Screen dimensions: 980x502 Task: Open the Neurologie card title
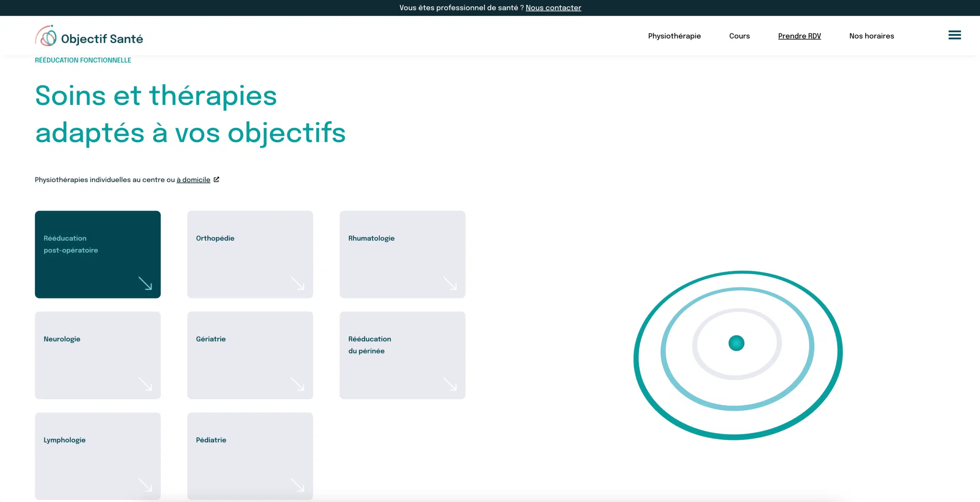point(62,339)
